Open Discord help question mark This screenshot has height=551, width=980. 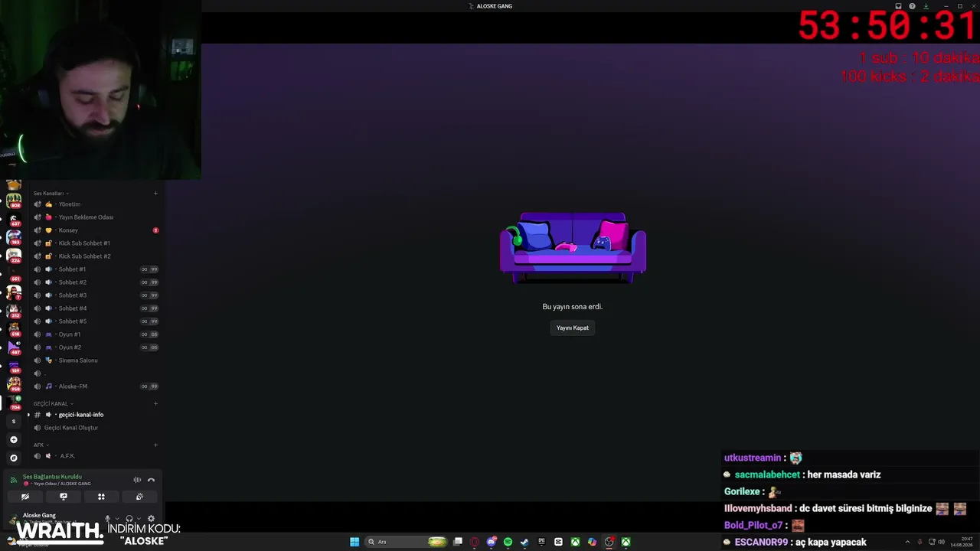tap(912, 6)
